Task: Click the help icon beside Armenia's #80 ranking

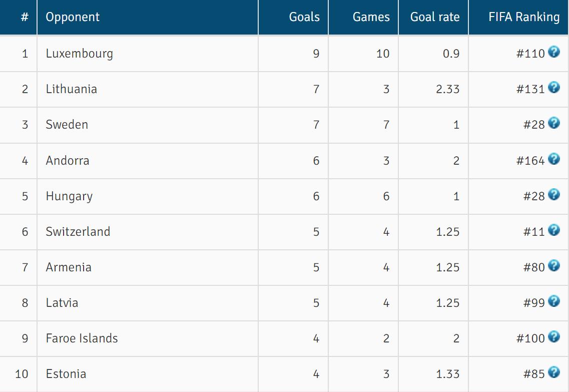Action: click(553, 265)
